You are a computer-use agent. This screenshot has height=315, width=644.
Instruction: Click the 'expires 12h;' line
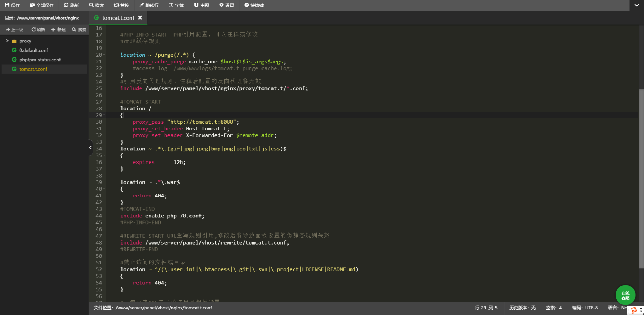[x=159, y=162]
